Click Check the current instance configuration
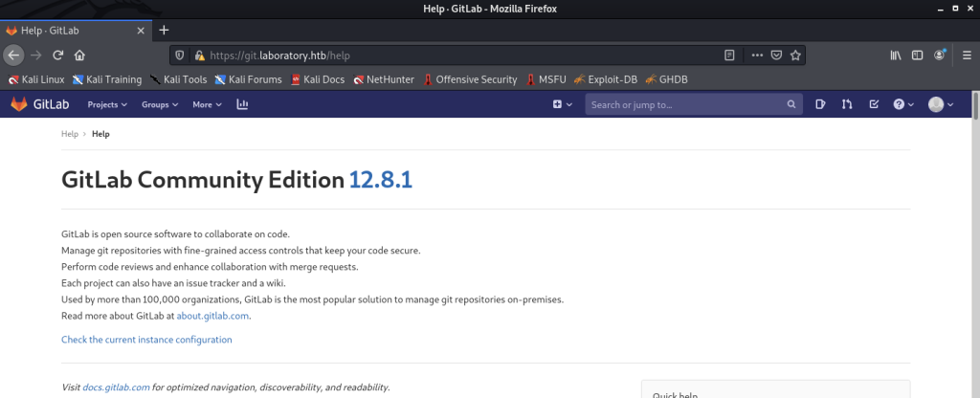This screenshot has width=980, height=398. point(146,340)
